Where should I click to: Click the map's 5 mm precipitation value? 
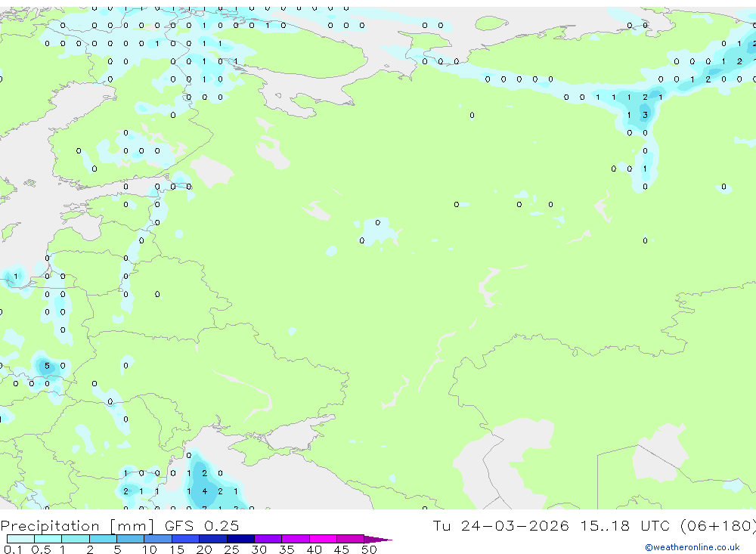click(47, 366)
